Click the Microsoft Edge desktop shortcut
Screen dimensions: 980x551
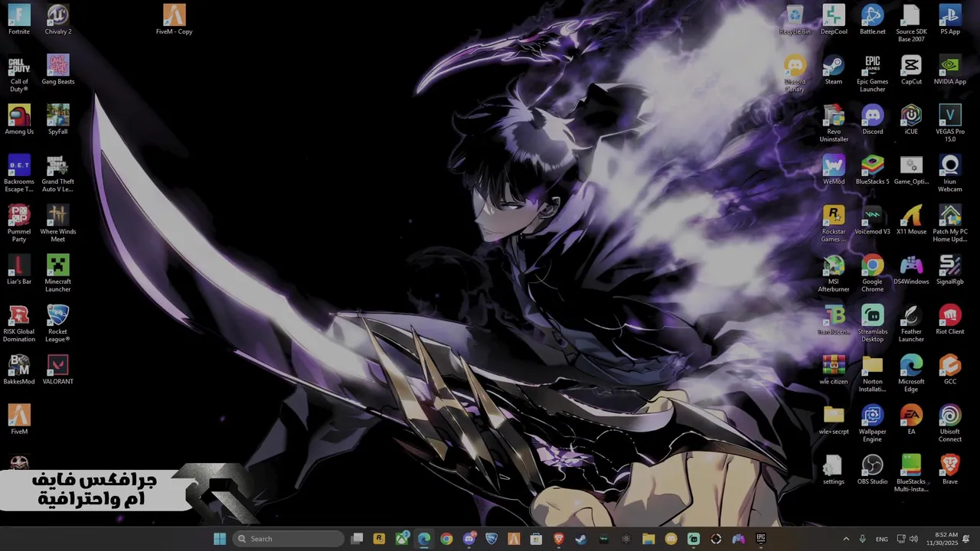click(x=911, y=373)
